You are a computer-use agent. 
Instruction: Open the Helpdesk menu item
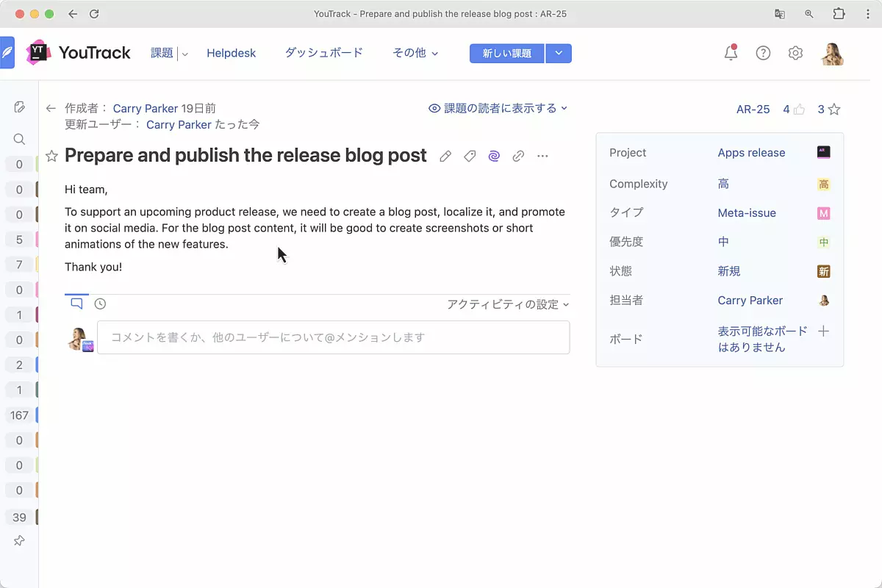click(x=231, y=53)
